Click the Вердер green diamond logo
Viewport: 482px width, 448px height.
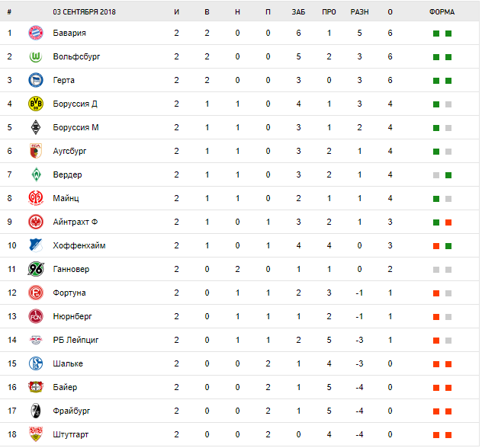click(35, 174)
